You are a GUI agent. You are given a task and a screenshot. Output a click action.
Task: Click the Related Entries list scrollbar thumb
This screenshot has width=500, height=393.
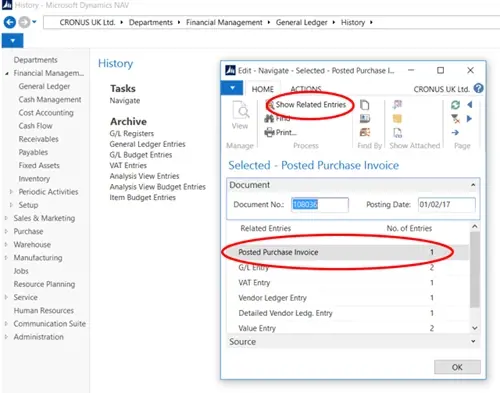[475, 270]
